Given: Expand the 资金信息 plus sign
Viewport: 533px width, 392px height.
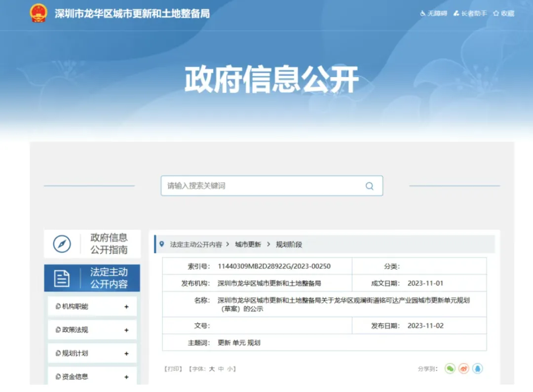Looking at the screenshot, I should pyautogui.click(x=126, y=377).
